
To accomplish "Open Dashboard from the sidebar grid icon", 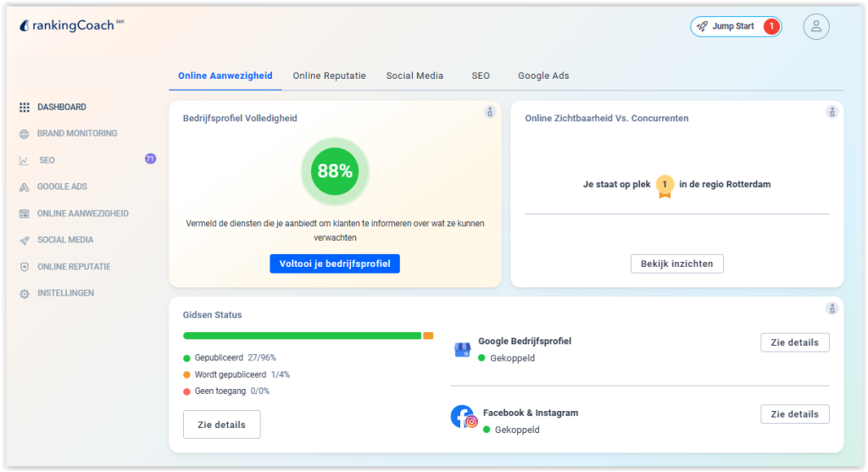I will point(25,108).
